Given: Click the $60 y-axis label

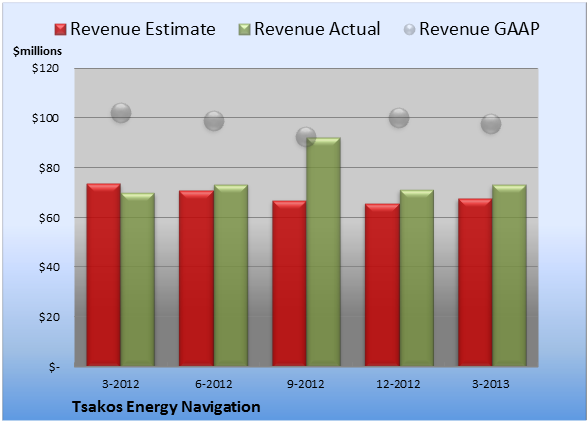Looking at the screenshot, I should pyautogui.click(x=49, y=218).
